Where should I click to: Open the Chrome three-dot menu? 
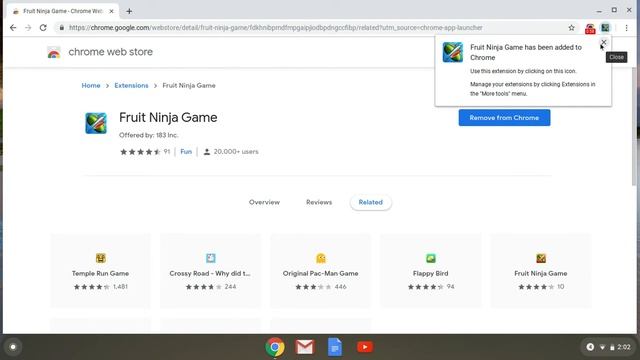[x=626, y=28]
